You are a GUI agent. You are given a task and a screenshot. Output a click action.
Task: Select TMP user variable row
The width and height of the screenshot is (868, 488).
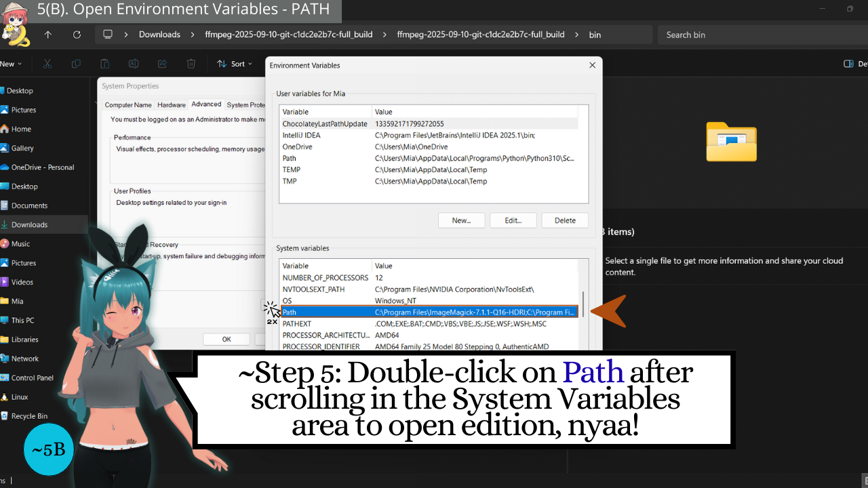[x=429, y=181]
